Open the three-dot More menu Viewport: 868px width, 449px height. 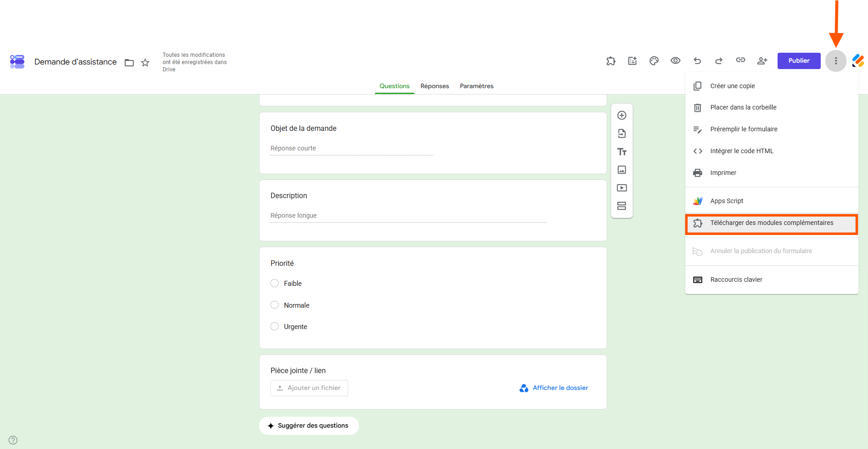tap(836, 61)
